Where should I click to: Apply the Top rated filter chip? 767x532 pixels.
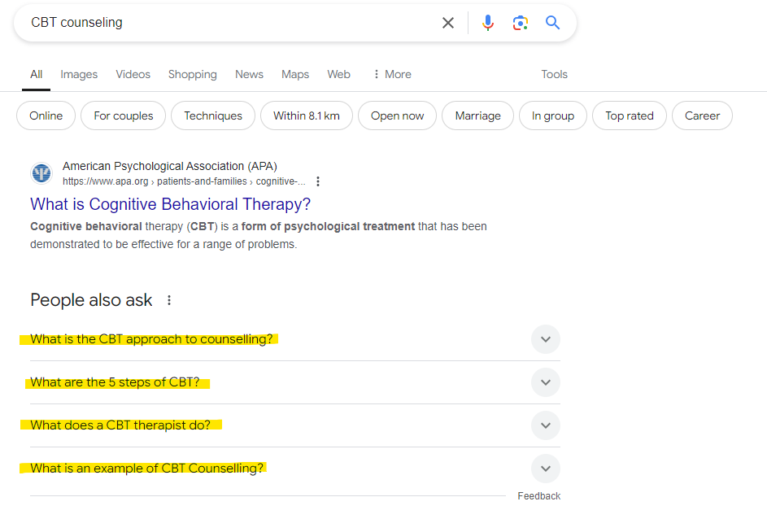(x=629, y=116)
